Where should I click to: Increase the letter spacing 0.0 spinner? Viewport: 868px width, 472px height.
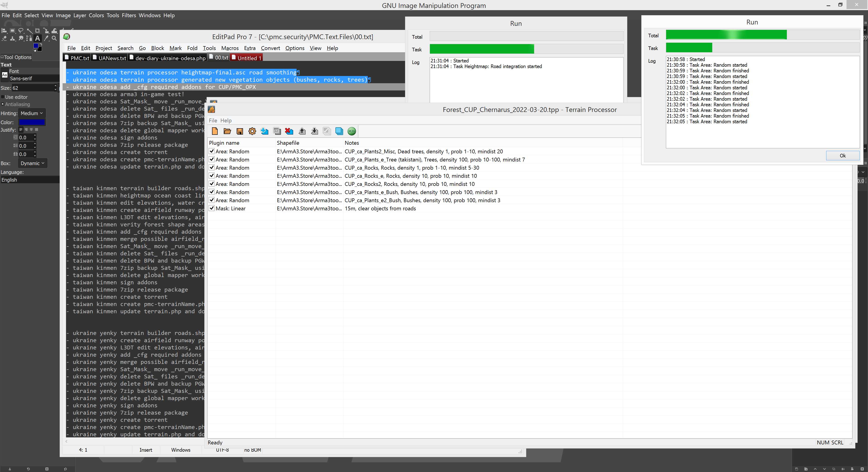tap(35, 152)
